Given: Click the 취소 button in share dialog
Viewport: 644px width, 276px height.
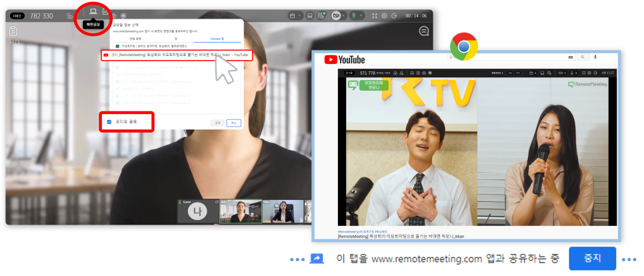Looking at the screenshot, I should tap(234, 123).
